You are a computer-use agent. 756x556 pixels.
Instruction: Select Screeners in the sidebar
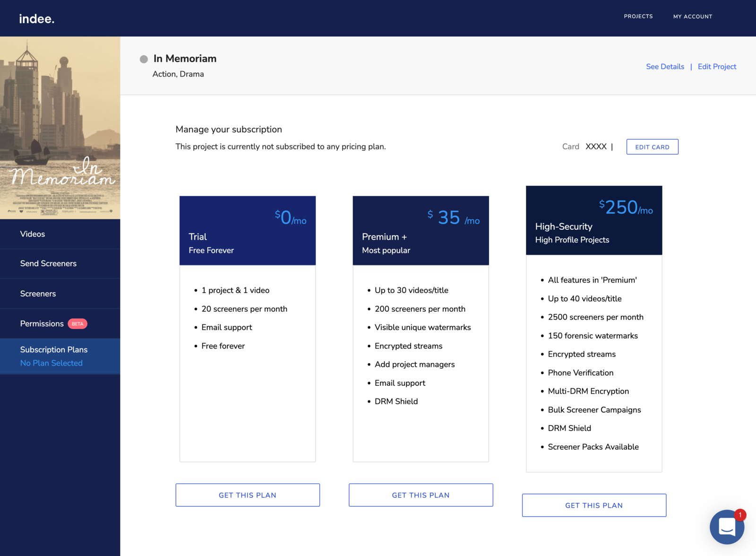[x=38, y=294]
